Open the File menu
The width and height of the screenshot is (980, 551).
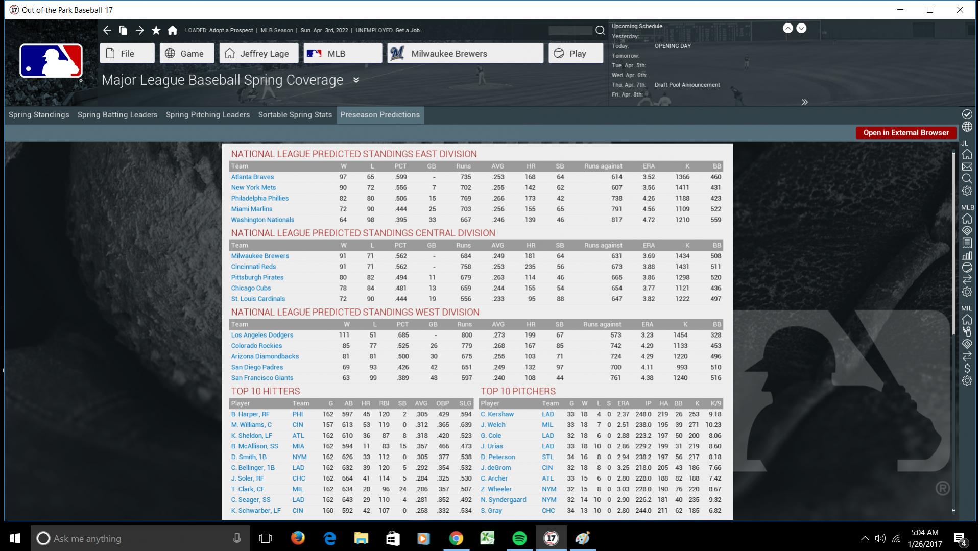pos(127,54)
